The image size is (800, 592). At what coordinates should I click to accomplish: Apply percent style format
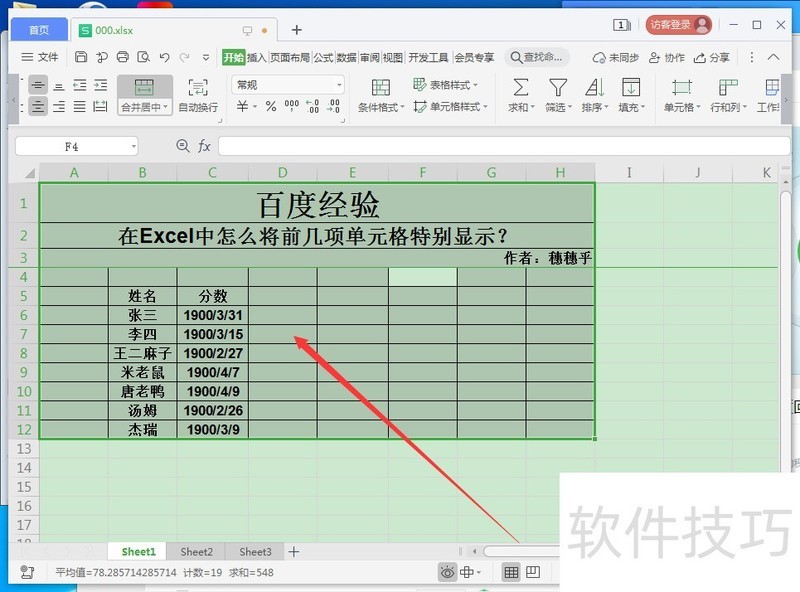(271, 106)
